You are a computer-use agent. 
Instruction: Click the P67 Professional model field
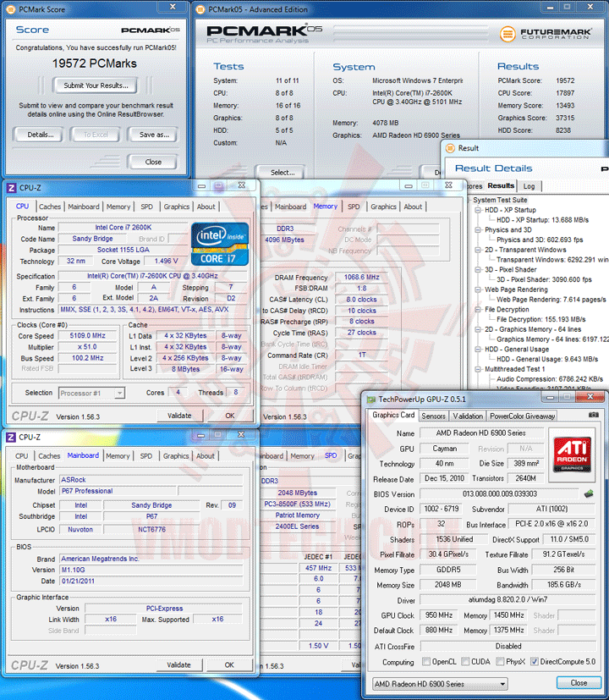click(118, 491)
